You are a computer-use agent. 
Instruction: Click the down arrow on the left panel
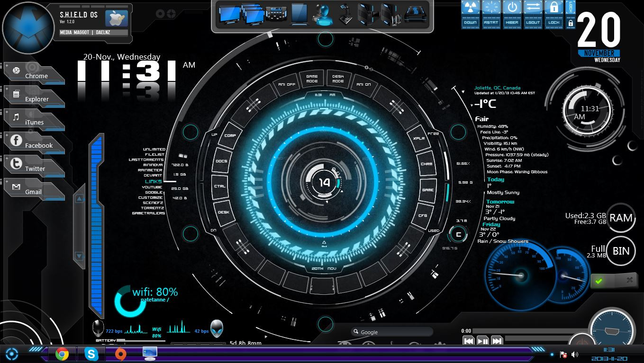point(79,256)
